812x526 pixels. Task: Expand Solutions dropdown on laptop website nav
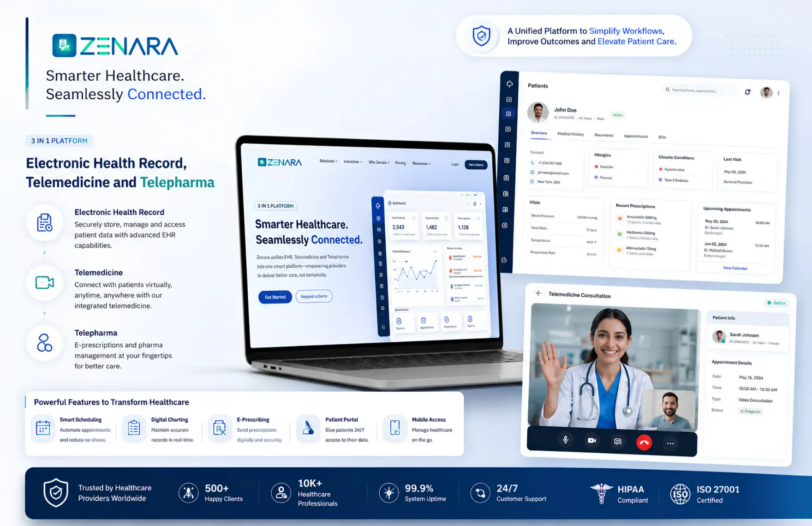click(328, 161)
